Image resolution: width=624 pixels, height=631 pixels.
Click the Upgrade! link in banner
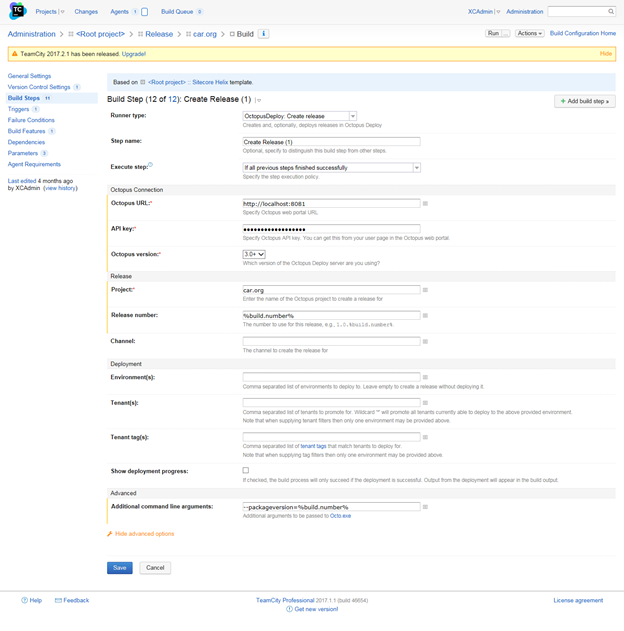tap(134, 54)
